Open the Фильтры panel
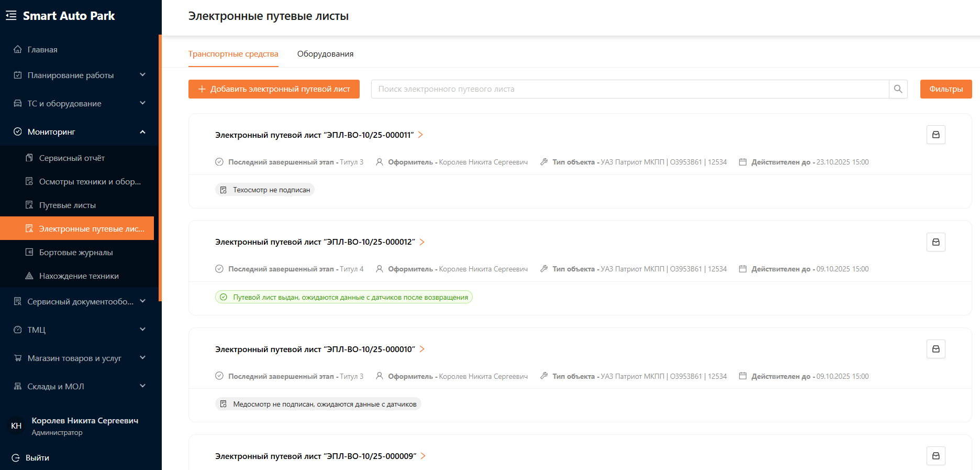 point(945,89)
